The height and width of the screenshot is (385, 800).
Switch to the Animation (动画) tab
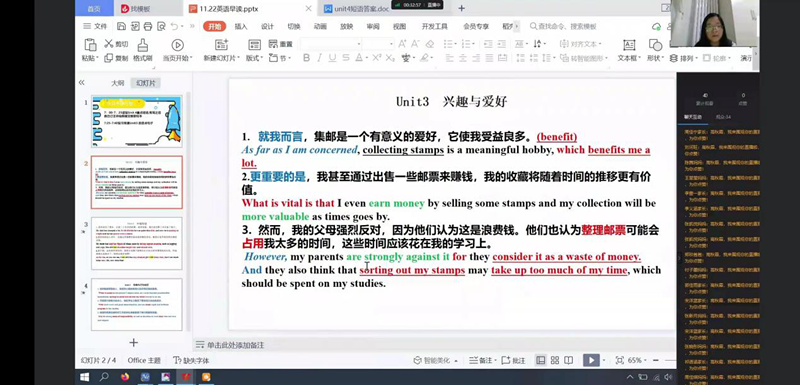click(320, 27)
